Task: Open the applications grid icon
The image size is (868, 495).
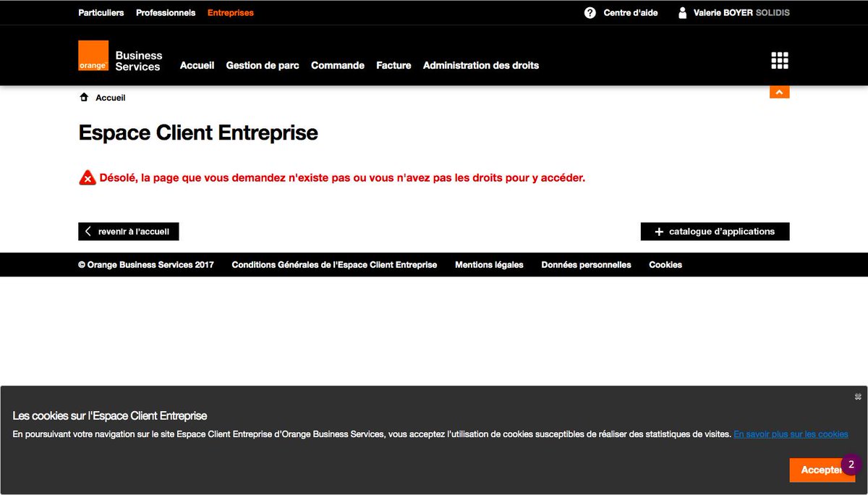Action: click(x=780, y=61)
